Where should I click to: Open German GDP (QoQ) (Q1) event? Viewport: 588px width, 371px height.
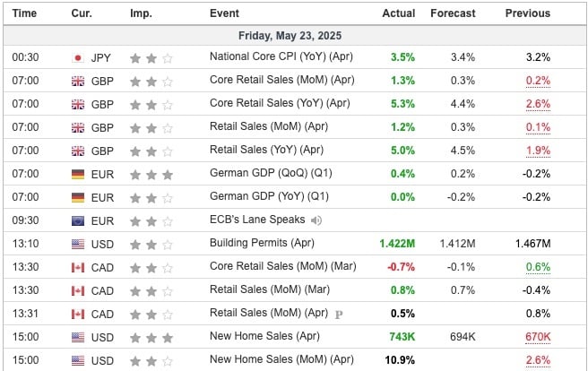pos(271,173)
